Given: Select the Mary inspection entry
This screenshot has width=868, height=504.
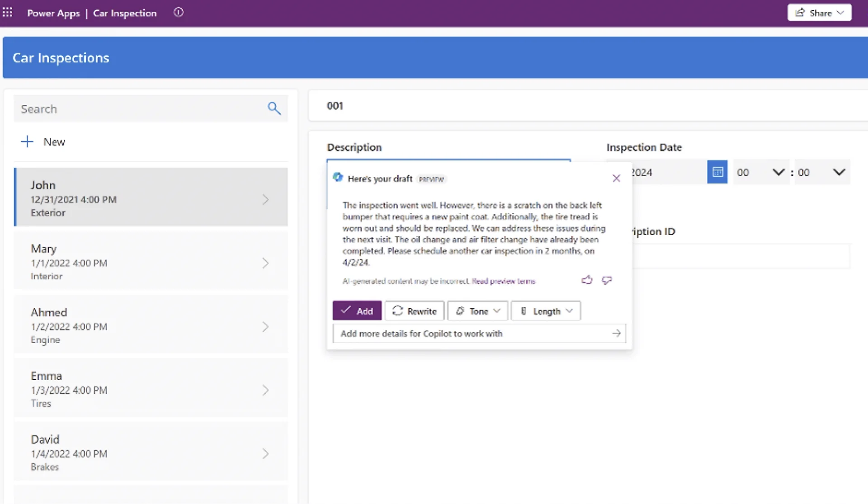Looking at the screenshot, I should tap(151, 261).
